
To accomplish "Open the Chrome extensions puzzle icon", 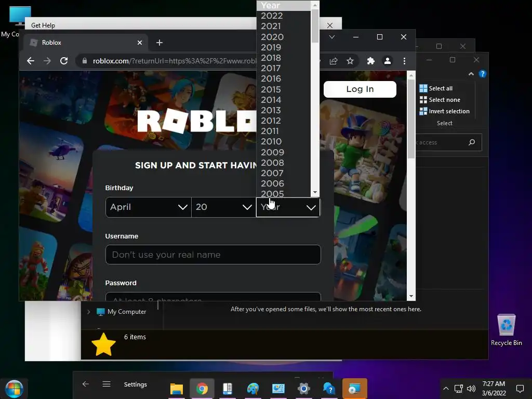I will [370, 61].
